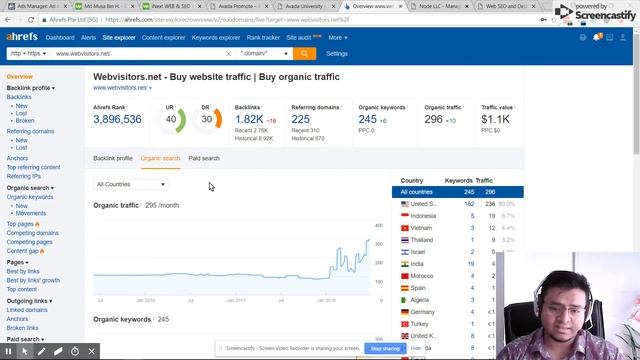Switch to the Paid search tab

(x=204, y=158)
